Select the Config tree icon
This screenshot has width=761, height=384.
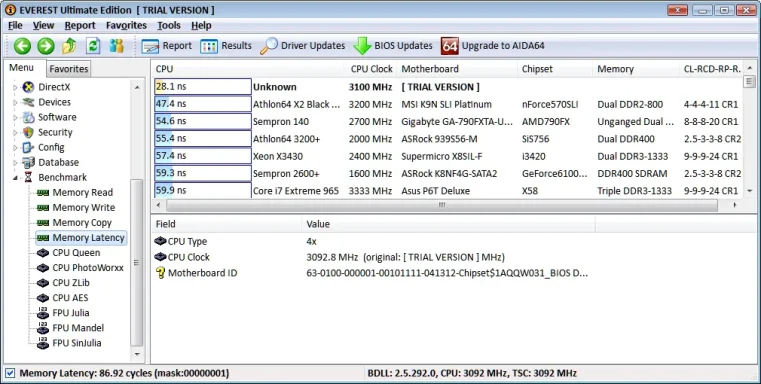point(29,148)
